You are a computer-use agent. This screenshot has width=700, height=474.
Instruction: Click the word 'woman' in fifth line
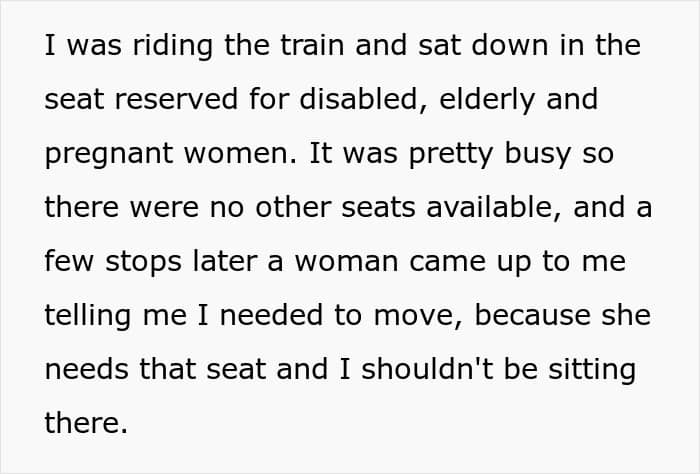tap(346, 261)
